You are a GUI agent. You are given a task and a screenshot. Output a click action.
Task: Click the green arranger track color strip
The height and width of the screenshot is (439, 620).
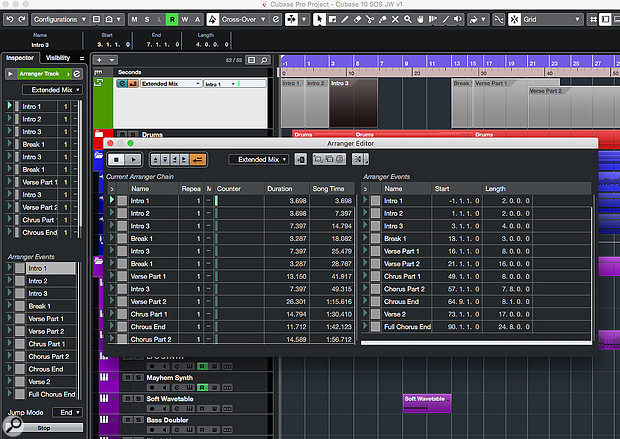pyautogui.click(x=102, y=103)
